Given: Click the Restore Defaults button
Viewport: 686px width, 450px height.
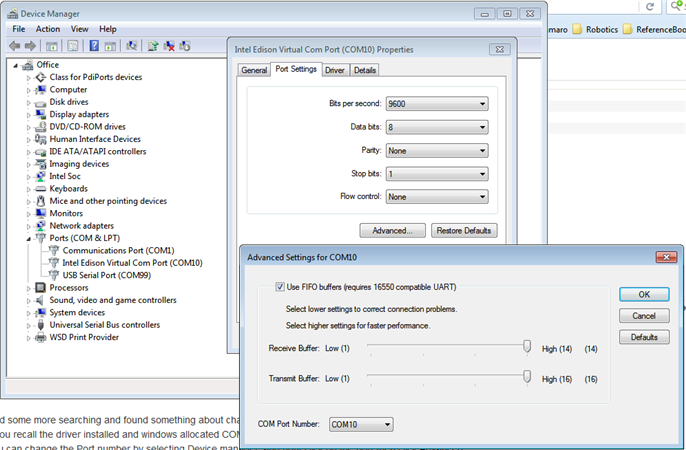Looking at the screenshot, I should click(x=464, y=230).
